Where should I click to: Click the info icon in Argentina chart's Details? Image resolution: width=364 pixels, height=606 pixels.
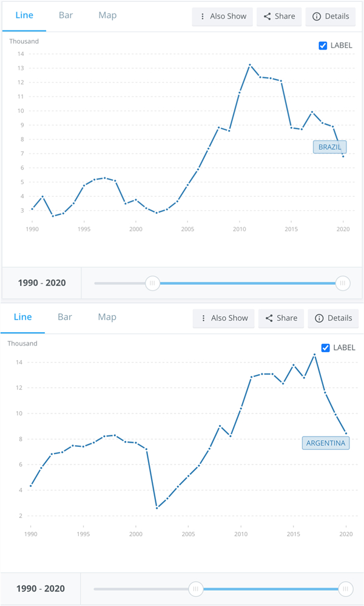[x=318, y=318]
